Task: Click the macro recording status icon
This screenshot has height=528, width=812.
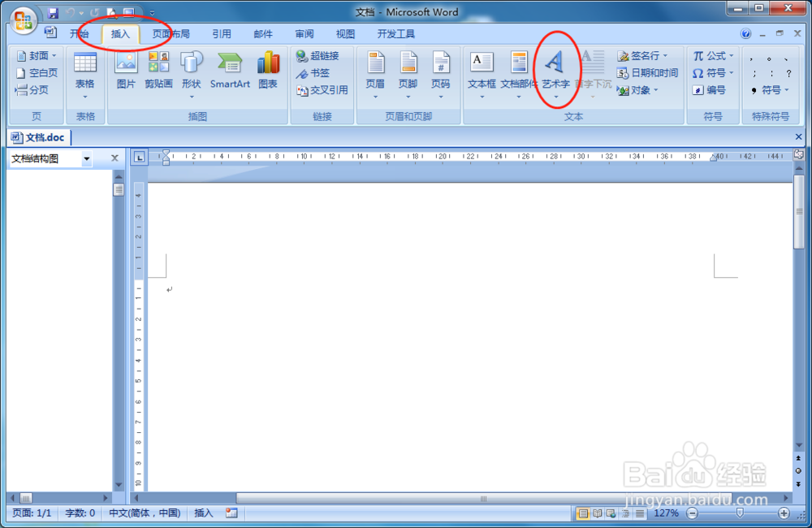Action: (x=231, y=513)
